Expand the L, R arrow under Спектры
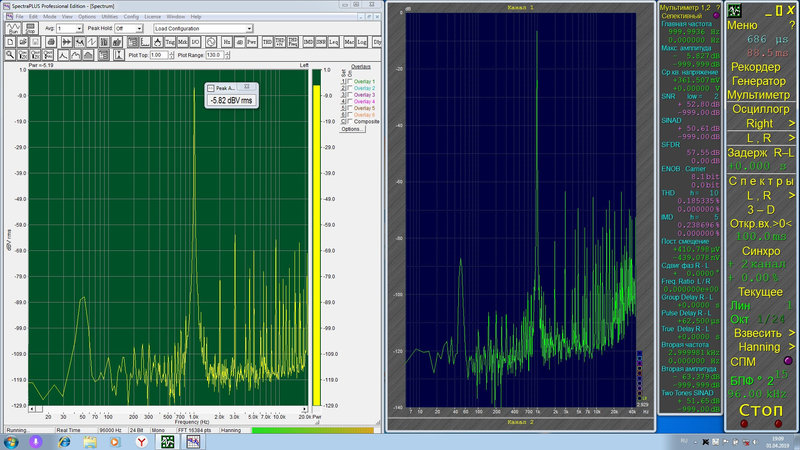The width and height of the screenshot is (800, 450). [792, 195]
